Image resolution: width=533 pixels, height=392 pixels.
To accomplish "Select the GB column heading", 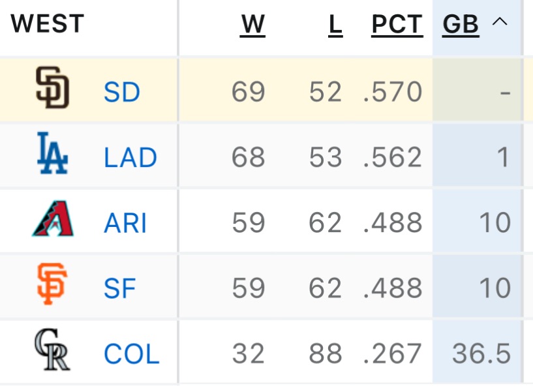I will [459, 25].
